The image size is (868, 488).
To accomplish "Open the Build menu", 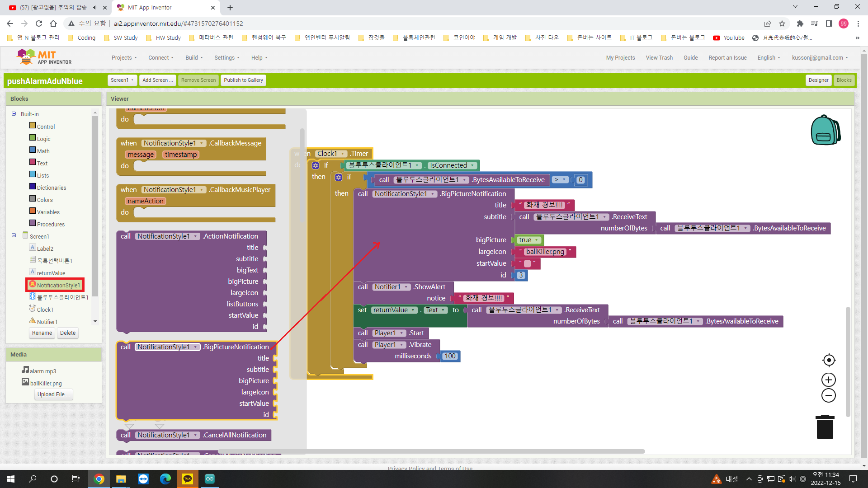I will 194,58.
